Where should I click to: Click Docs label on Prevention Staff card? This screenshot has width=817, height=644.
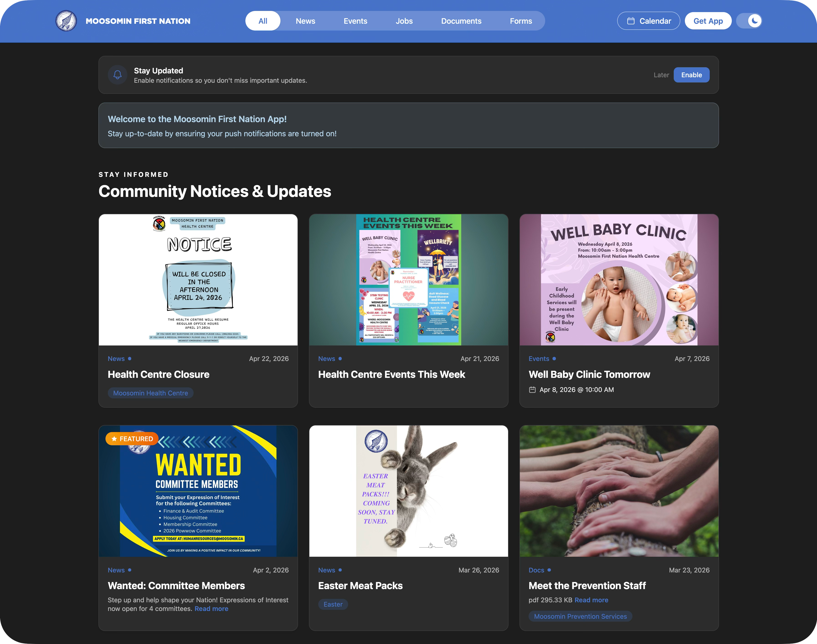536,570
